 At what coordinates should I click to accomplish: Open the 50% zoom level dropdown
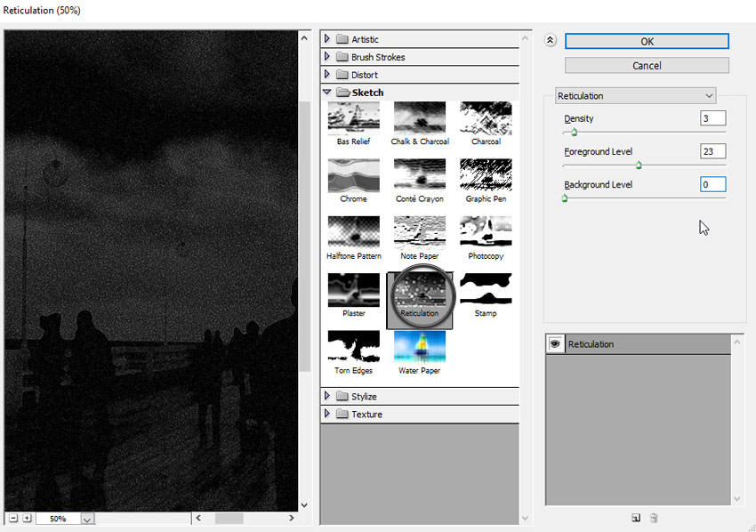(x=87, y=519)
